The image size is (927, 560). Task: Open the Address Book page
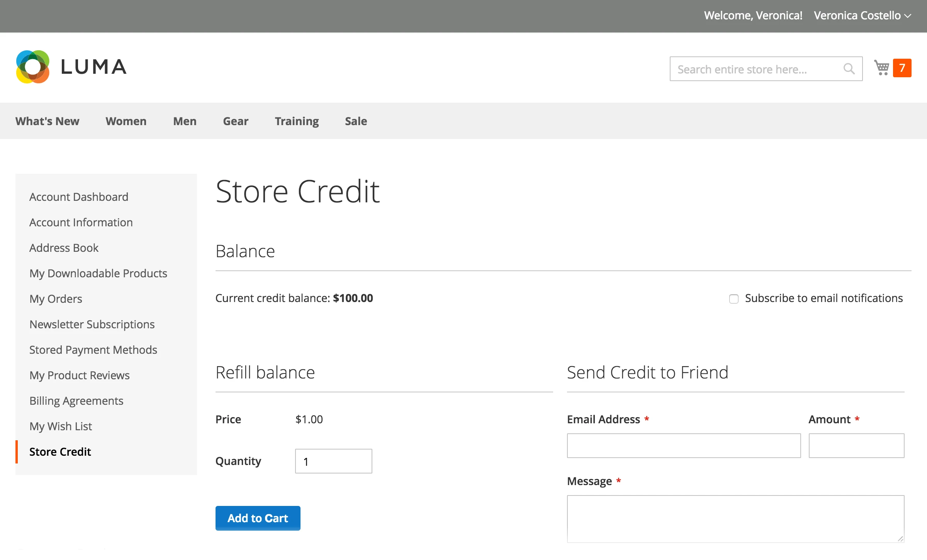(64, 248)
